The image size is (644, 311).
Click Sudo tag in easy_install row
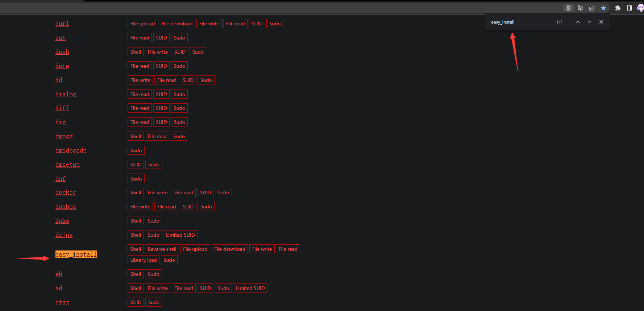[x=169, y=260]
